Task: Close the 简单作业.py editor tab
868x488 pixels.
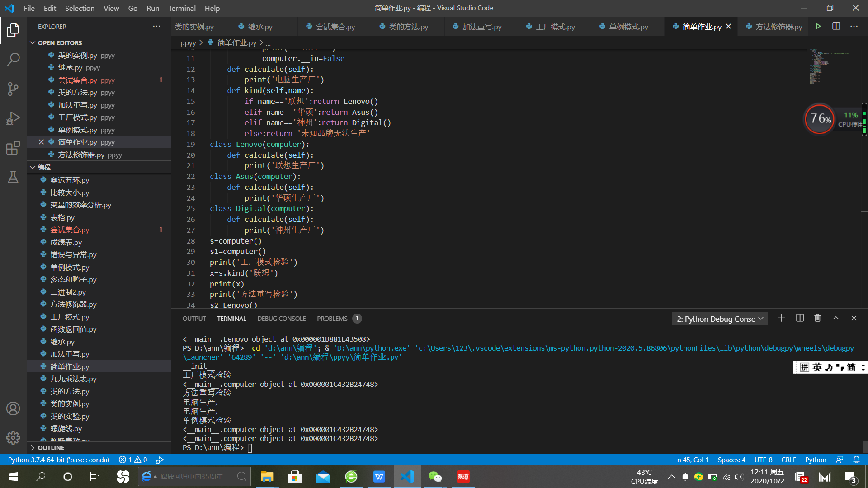Action: (728, 27)
